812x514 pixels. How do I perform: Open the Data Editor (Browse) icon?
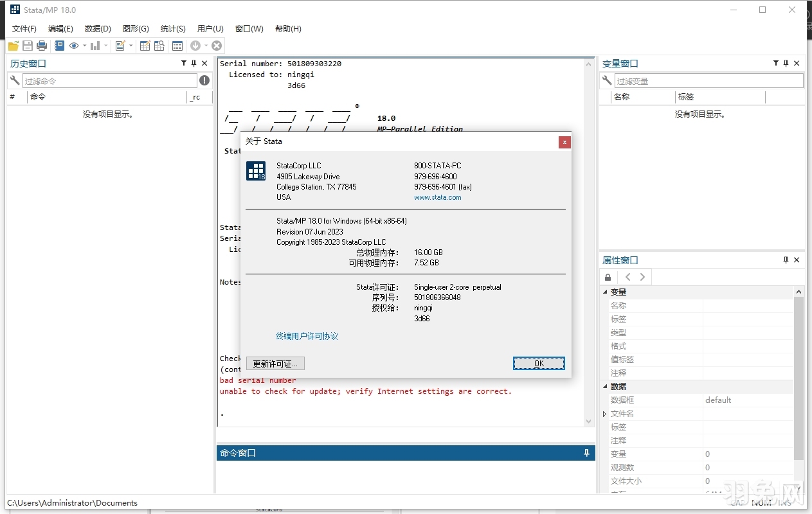point(159,45)
